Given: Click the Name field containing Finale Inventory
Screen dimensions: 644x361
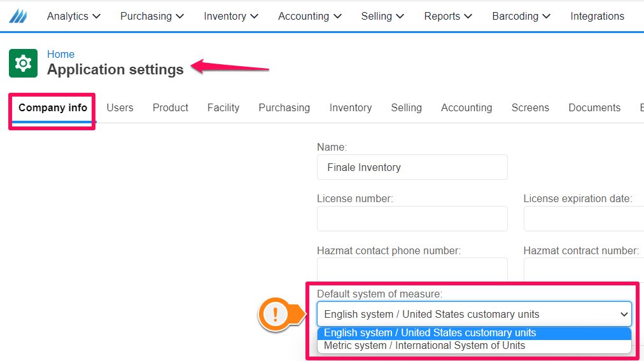Looking at the screenshot, I should click(412, 167).
